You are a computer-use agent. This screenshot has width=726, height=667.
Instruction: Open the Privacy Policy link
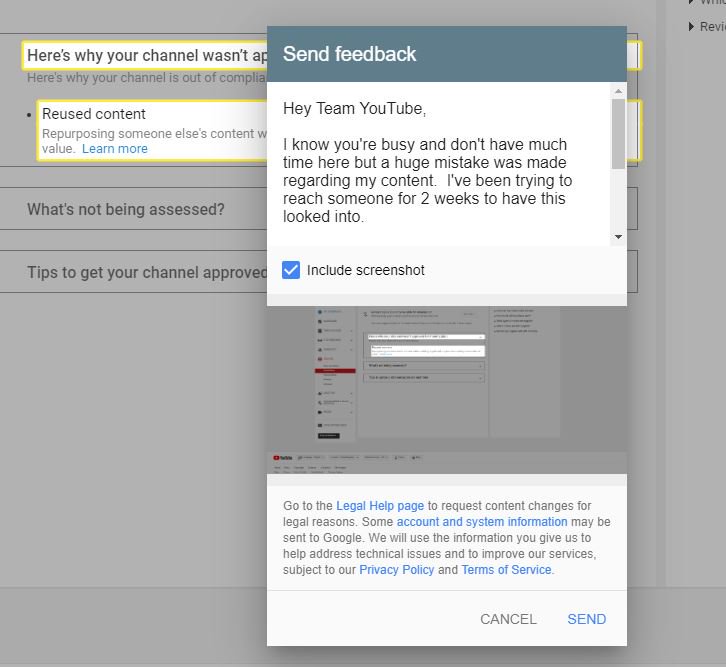pyautogui.click(x=396, y=569)
